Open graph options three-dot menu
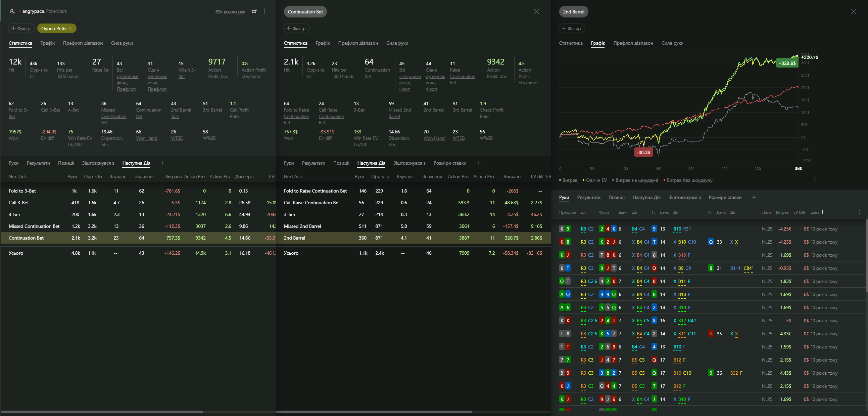This screenshot has width=868, height=416. tap(815, 179)
